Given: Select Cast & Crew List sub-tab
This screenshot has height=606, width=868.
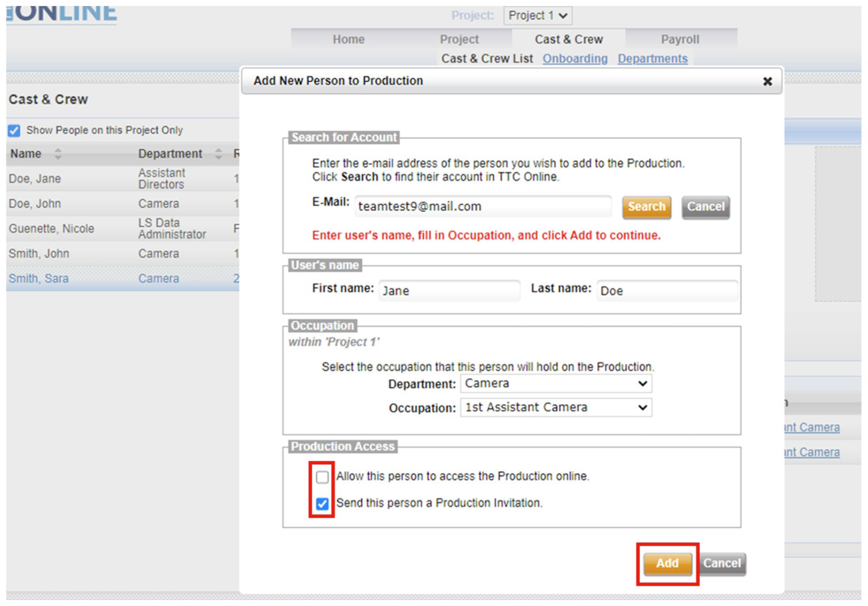Looking at the screenshot, I should pos(487,59).
